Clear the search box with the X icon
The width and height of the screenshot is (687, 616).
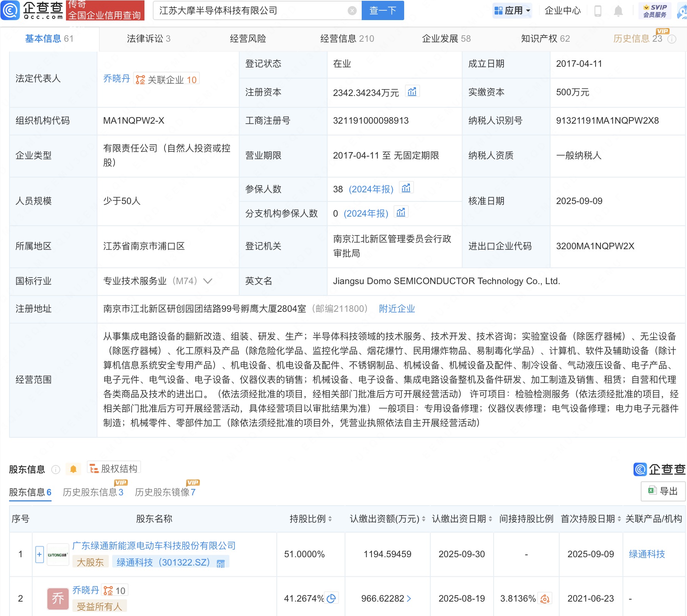click(352, 11)
